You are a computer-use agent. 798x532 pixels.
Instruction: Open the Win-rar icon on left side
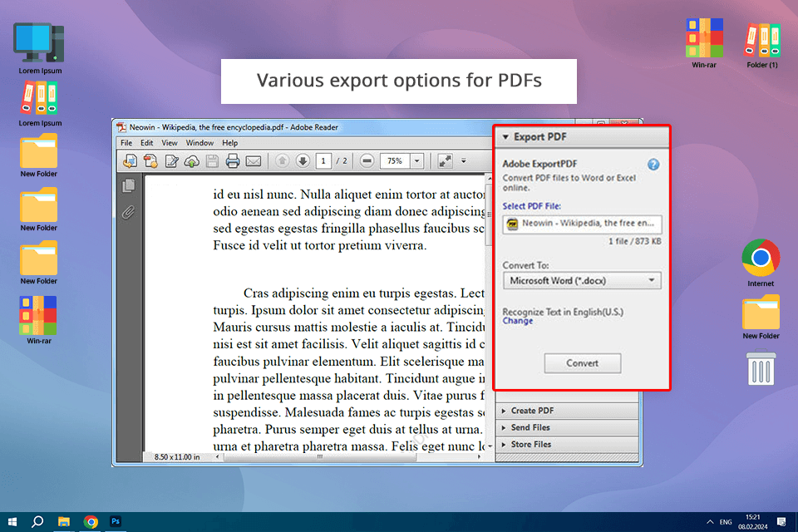click(39, 320)
